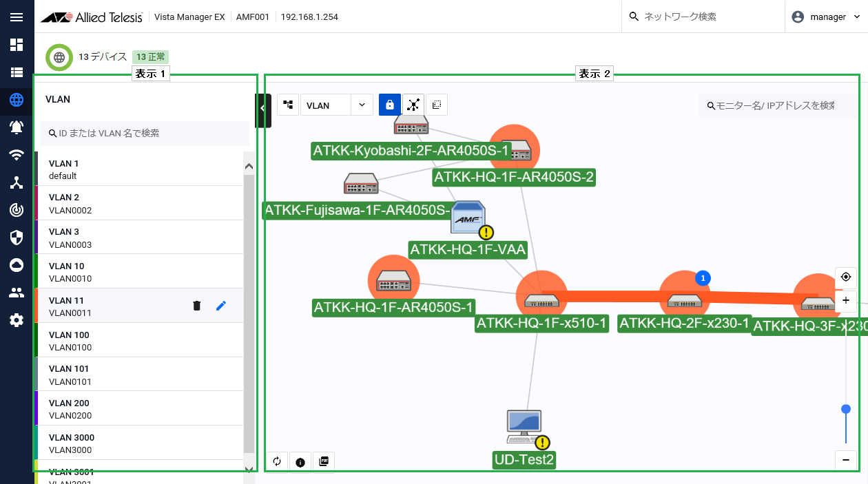Delete VLAN 11 using trash icon
This screenshot has height=484, width=868.
coord(197,306)
